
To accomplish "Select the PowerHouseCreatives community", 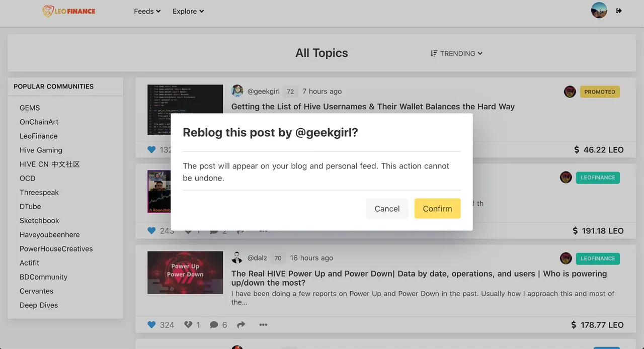I will click(x=56, y=248).
